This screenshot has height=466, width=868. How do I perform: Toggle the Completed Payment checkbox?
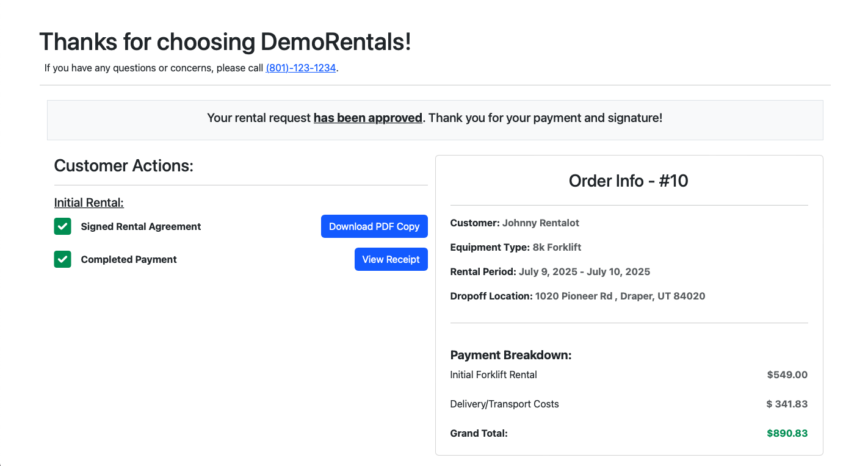(63, 259)
